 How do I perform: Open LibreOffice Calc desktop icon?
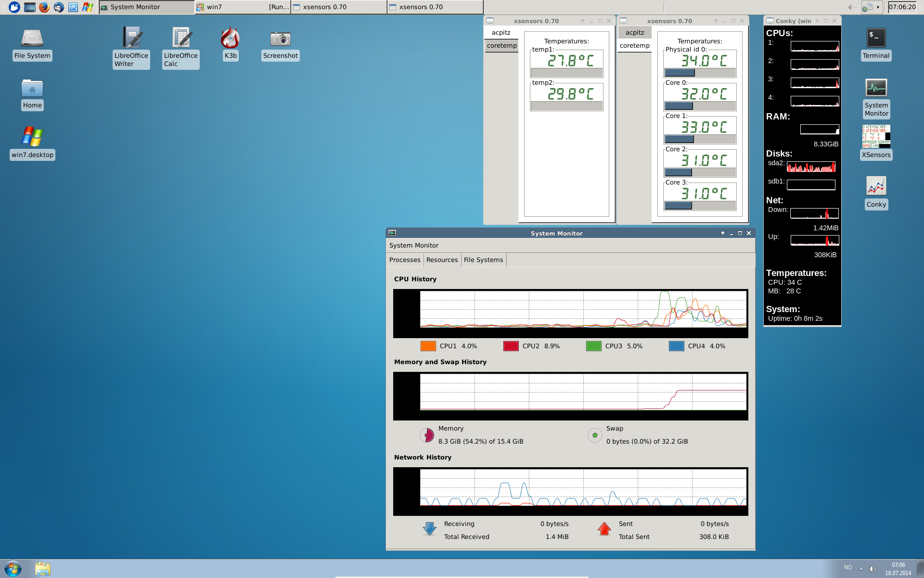(181, 39)
